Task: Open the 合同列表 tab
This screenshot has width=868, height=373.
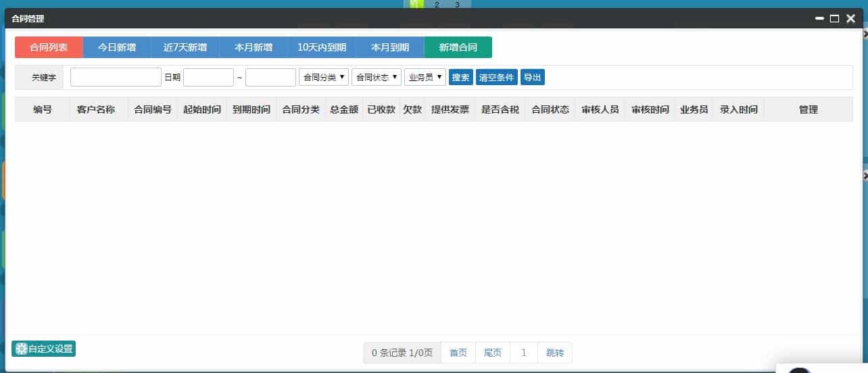Action: tap(49, 47)
